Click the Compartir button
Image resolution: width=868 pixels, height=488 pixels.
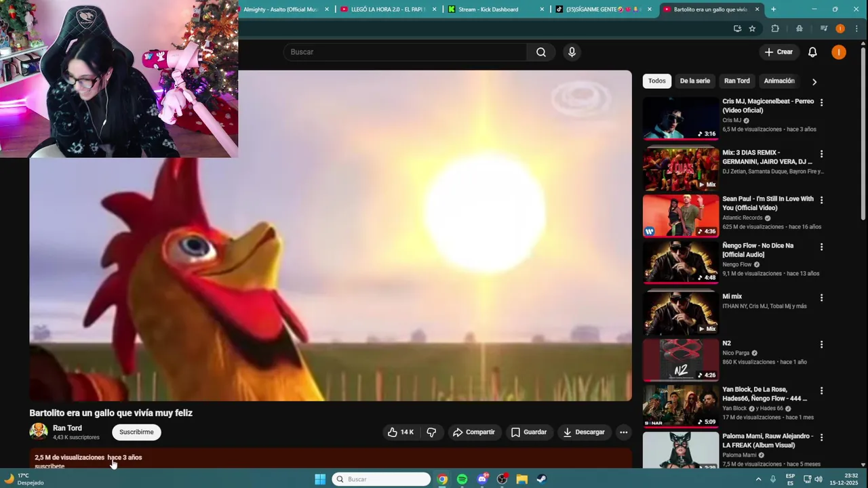click(474, 432)
